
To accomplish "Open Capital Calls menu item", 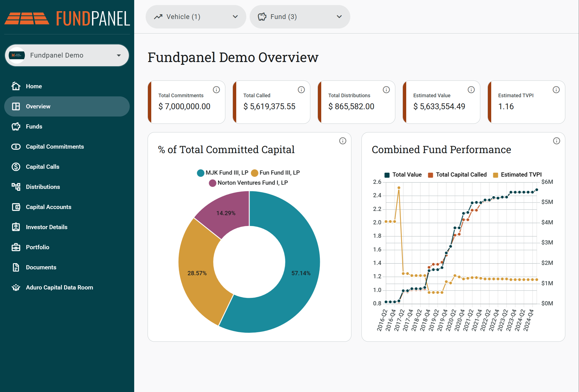I will (x=67, y=167).
